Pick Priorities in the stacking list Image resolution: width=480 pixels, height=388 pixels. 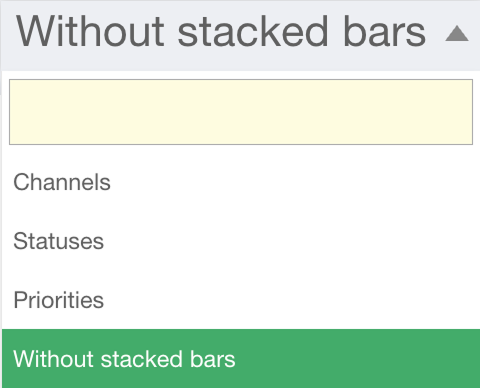click(241, 299)
